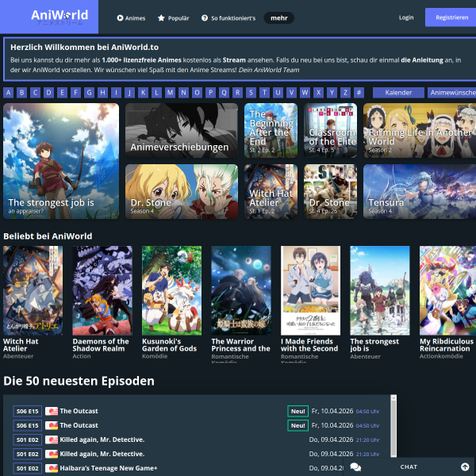Screen dimensions: 476x476
Task: Open Farming Life in Another World card
Action: pos(420,131)
